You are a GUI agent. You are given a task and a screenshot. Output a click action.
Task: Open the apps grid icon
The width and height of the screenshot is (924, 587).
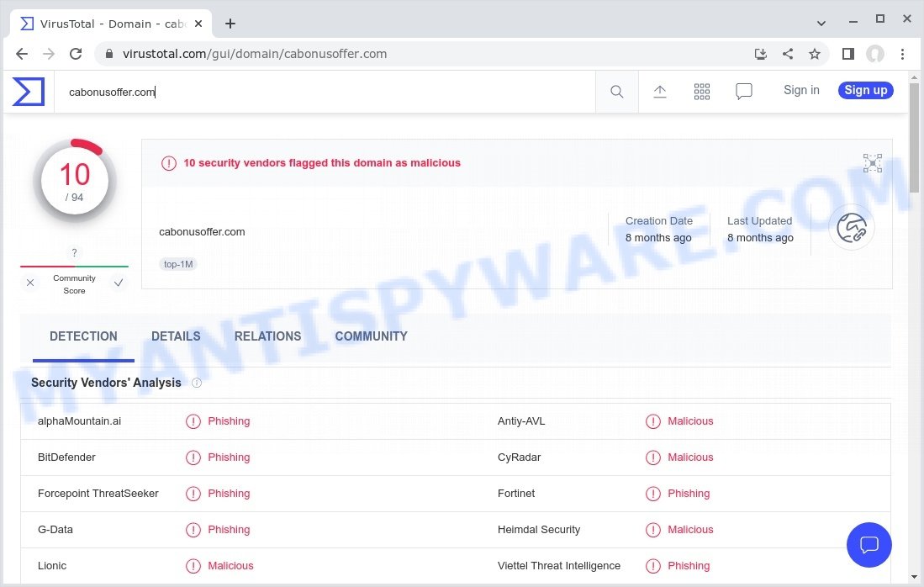tap(702, 92)
